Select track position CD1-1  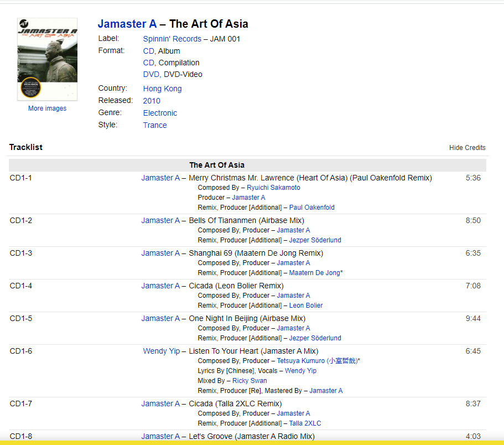(x=21, y=178)
